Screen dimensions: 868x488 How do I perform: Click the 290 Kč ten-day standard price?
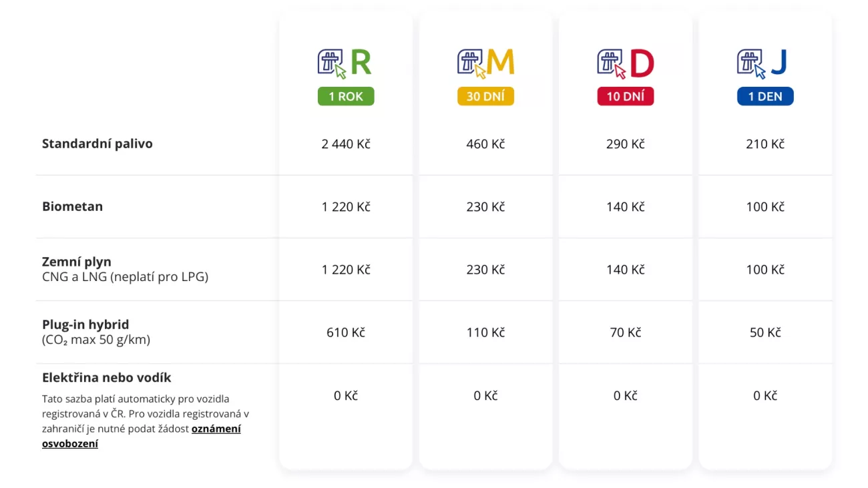626,144
